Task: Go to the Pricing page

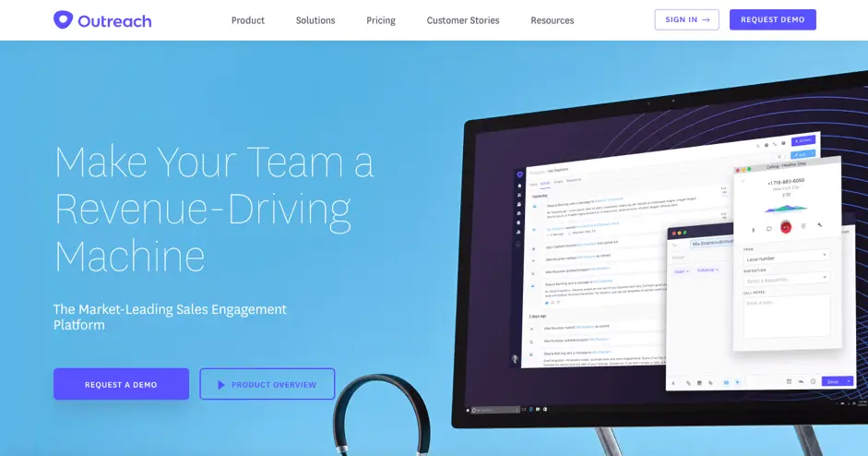Action: [381, 20]
